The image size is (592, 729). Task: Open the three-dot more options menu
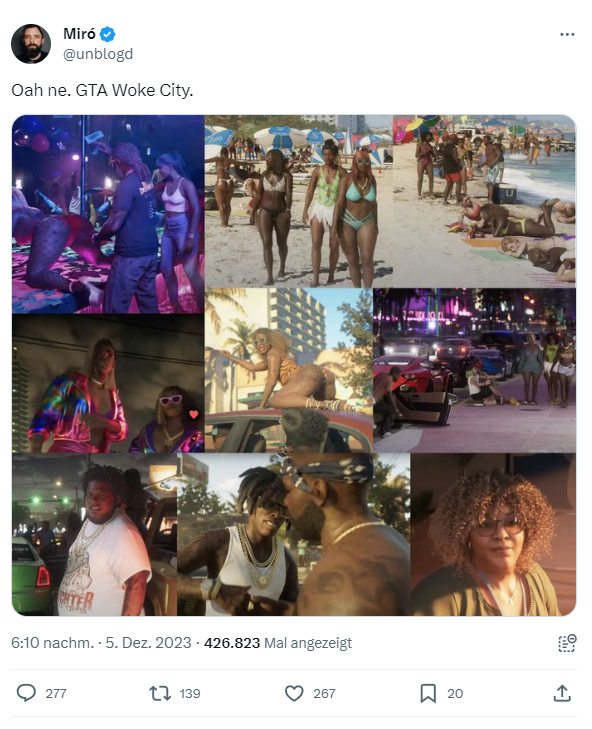[567, 34]
